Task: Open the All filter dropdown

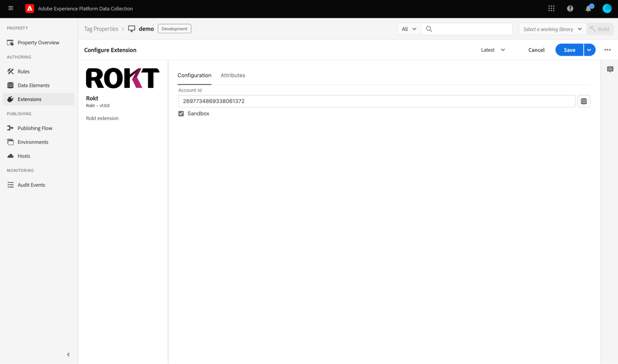Action: click(409, 29)
